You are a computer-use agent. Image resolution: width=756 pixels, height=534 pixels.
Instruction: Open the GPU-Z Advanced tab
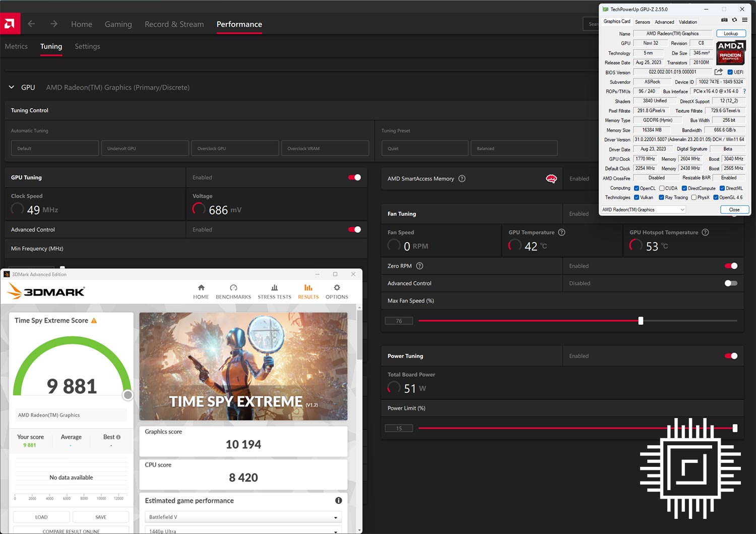point(664,22)
